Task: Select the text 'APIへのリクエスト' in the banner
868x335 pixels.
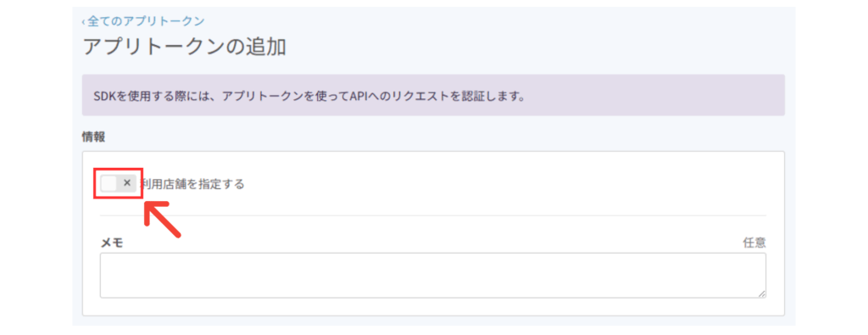Action: click(390, 96)
